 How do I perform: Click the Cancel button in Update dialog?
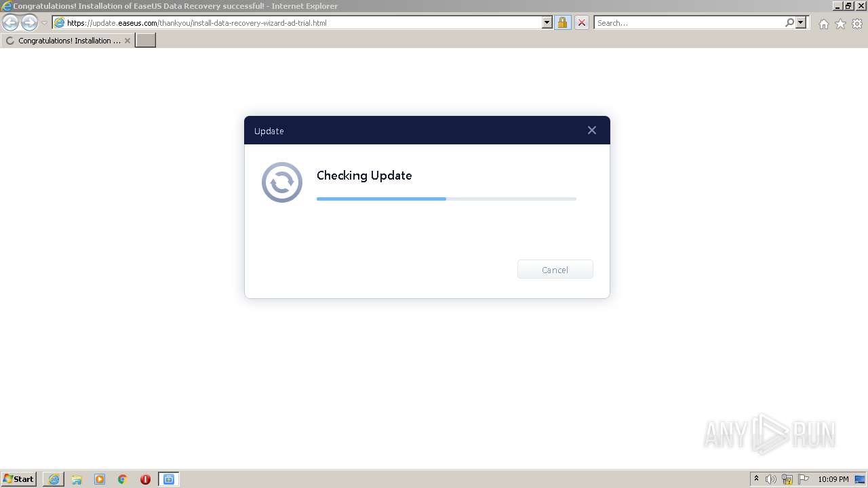click(x=555, y=270)
